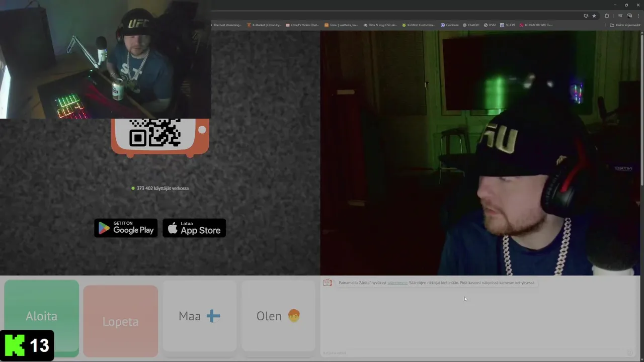644x362 pixels.
Task: Open the K-Market bookmark
Action: pos(264,25)
